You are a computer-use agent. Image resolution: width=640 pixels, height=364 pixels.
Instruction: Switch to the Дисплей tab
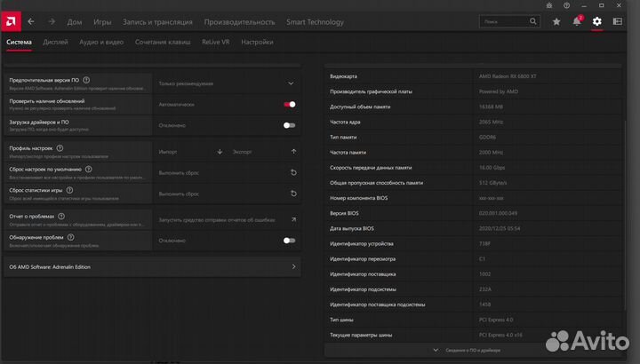pos(55,42)
